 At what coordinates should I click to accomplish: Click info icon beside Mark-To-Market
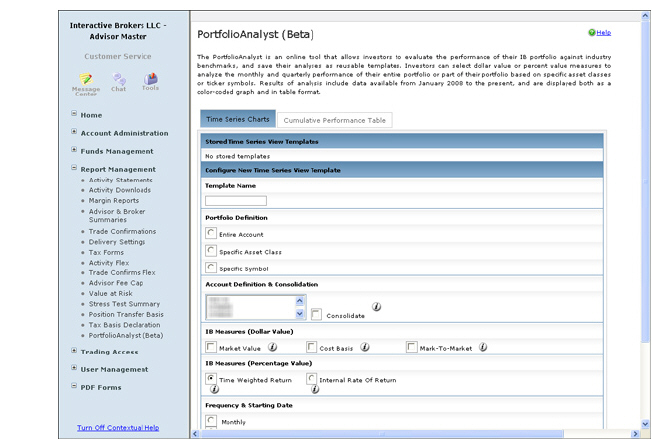483,347
